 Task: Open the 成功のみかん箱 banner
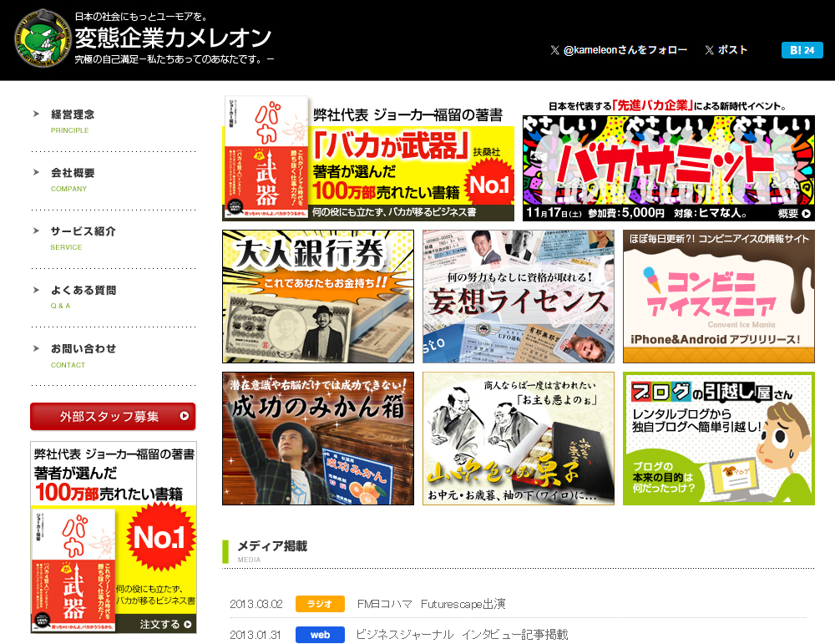318,439
